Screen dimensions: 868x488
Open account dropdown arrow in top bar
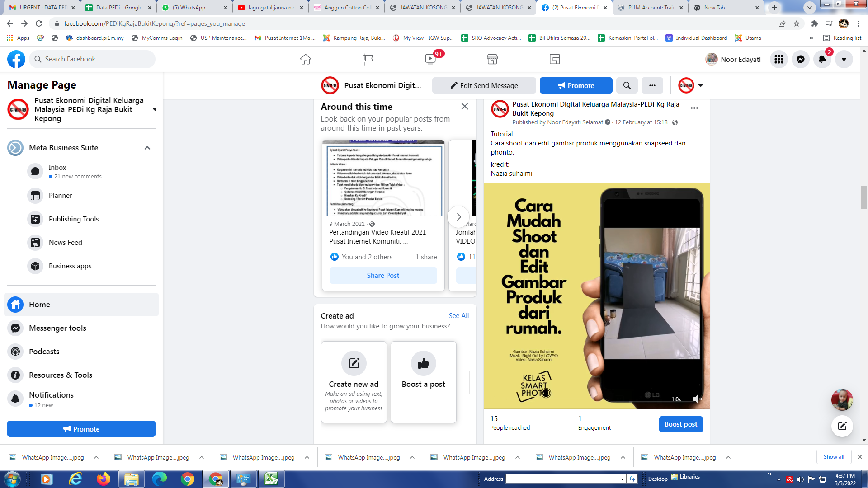[x=844, y=59]
